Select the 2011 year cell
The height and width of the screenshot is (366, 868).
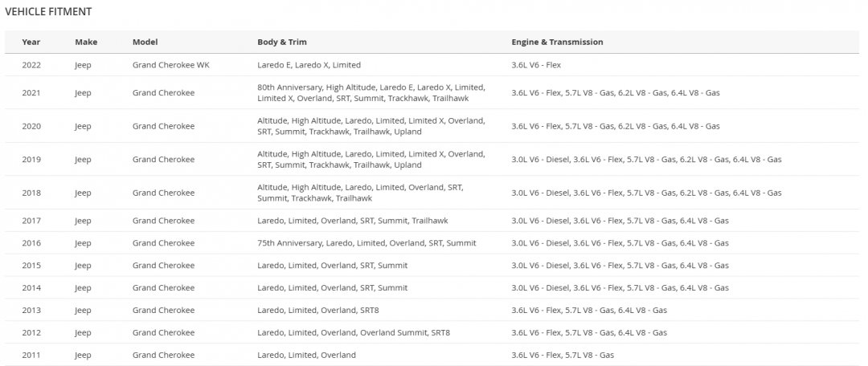31,355
